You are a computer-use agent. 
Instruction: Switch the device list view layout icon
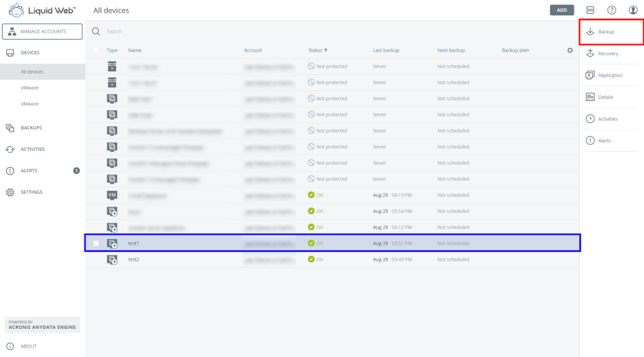[x=590, y=10]
